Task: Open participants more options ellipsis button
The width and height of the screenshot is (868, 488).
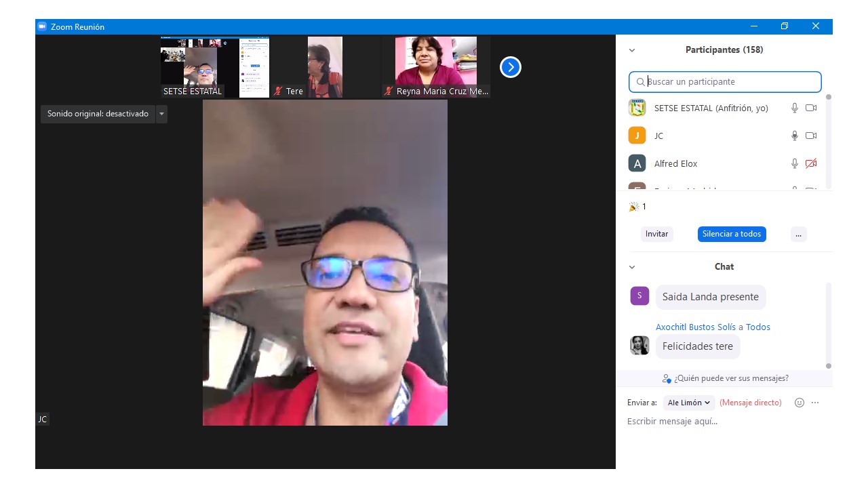Action: (798, 234)
